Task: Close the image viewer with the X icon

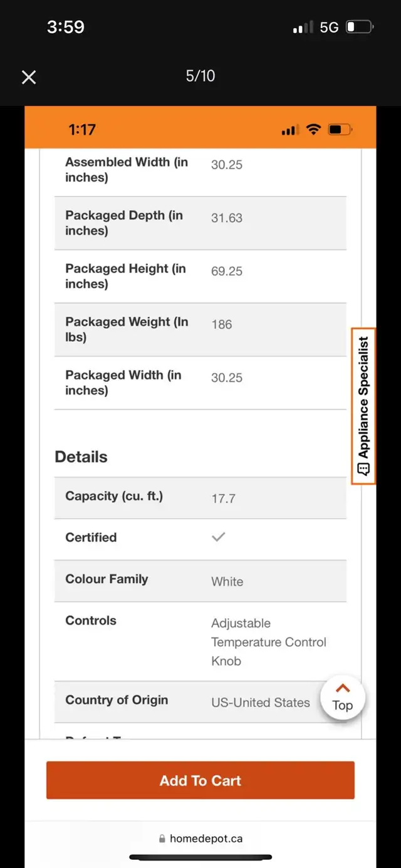Action: [x=29, y=77]
